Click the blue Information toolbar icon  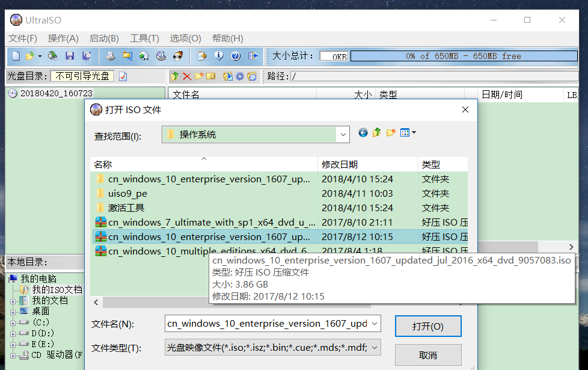219,56
